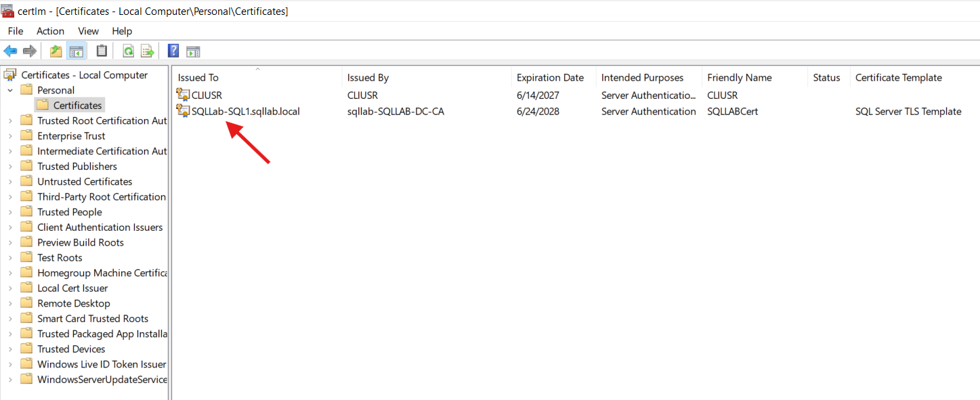
Task: Click the Remote Desktop folder icon
Action: tap(26, 303)
